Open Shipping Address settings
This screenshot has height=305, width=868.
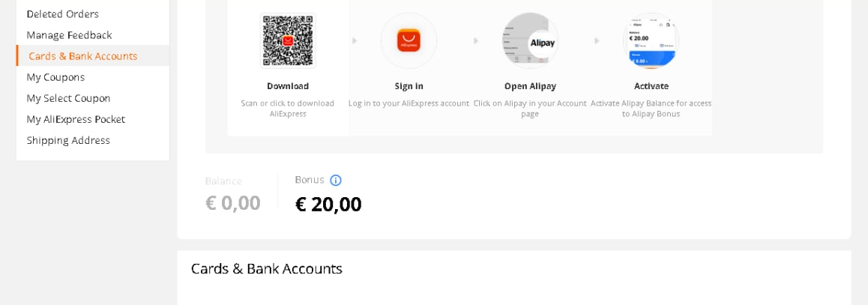coord(68,140)
